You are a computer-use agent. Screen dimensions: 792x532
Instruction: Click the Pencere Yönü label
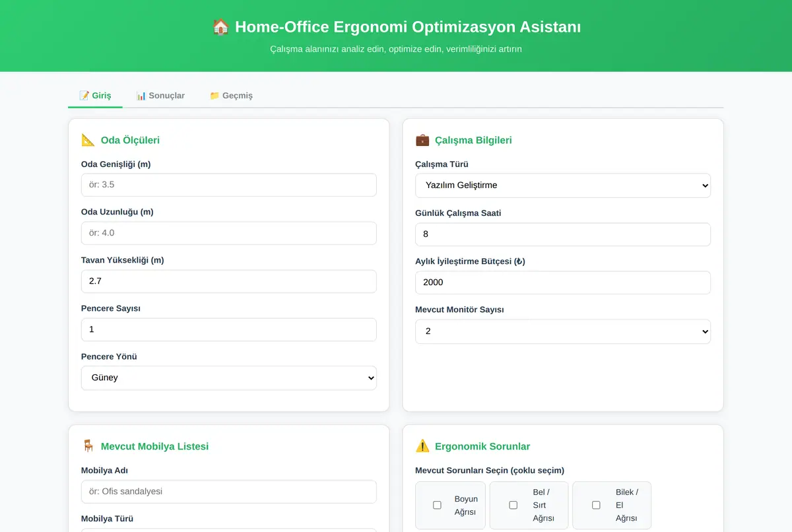pos(109,356)
